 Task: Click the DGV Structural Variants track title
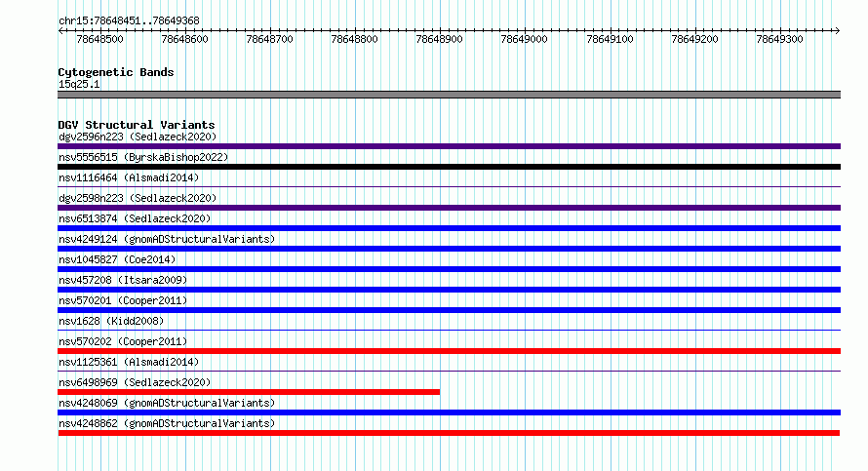tap(137, 125)
